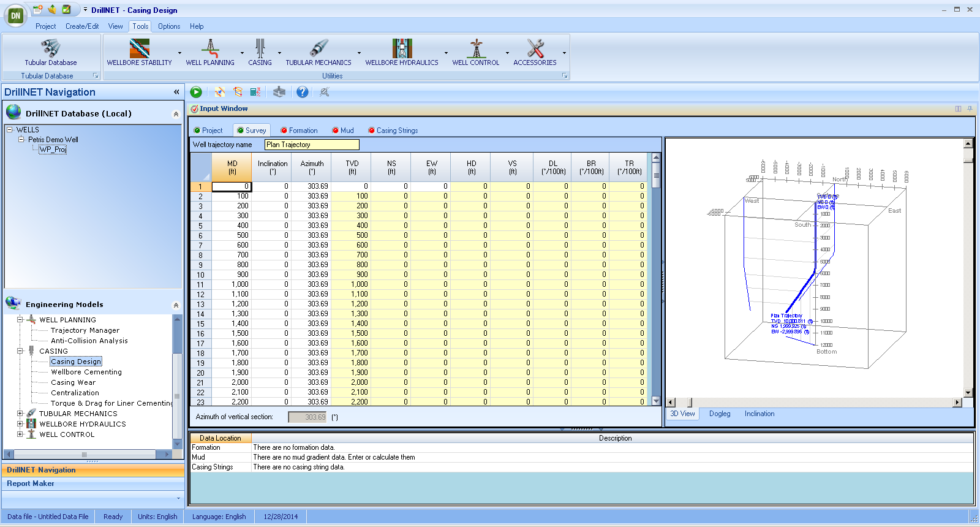The height and width of the screenshot is (527, 980).
Task: Click the DN application logo button
Action: (x=15, y=16)
